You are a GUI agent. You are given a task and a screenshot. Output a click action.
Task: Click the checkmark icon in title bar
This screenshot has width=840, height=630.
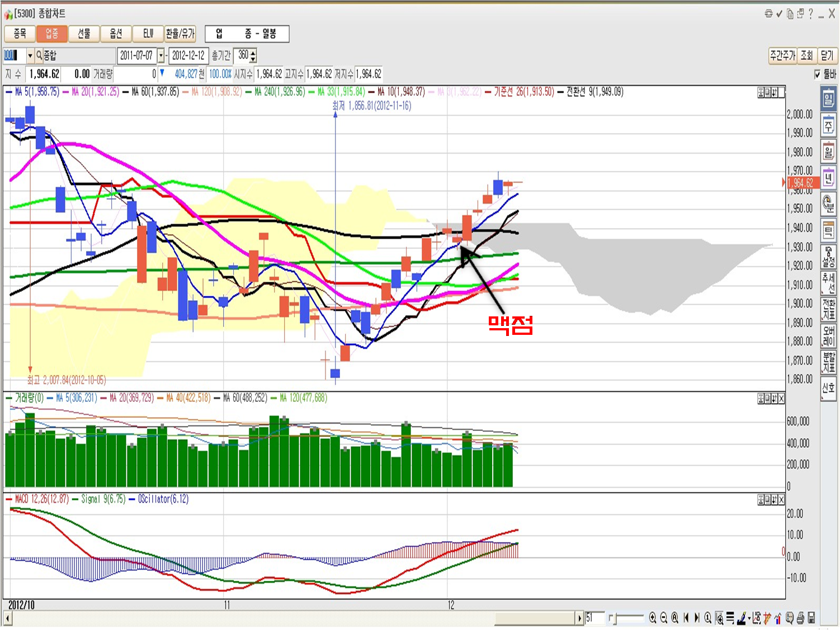coord(779,13)
